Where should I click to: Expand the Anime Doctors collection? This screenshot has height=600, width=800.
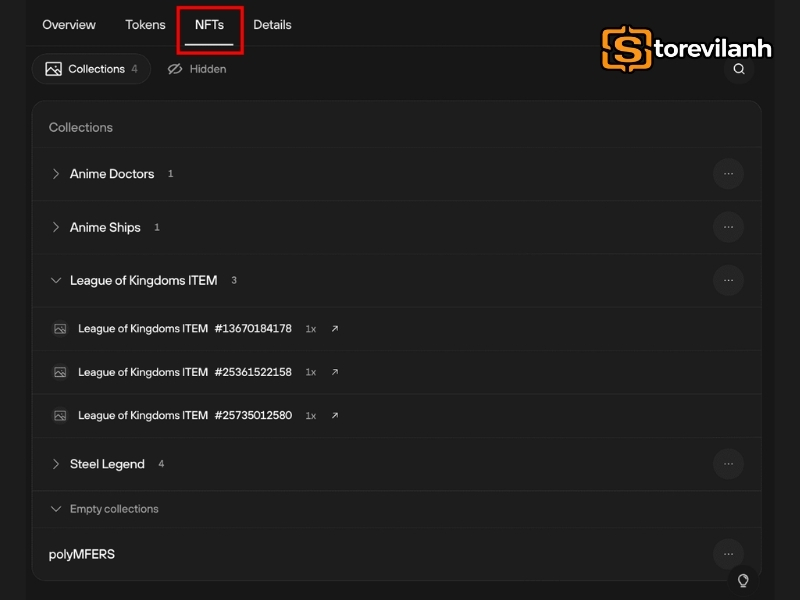(x=56, y=174)
